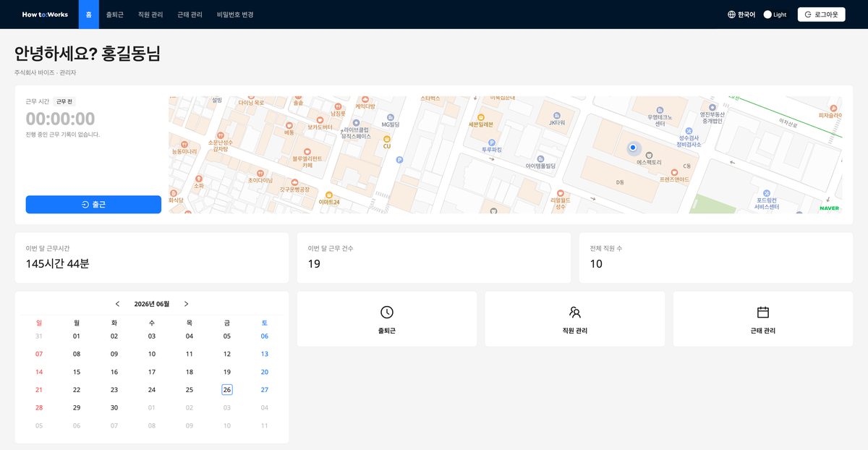
Task: Go to the 출퇴근 menu in the top bar
Action: coord(114,14)
